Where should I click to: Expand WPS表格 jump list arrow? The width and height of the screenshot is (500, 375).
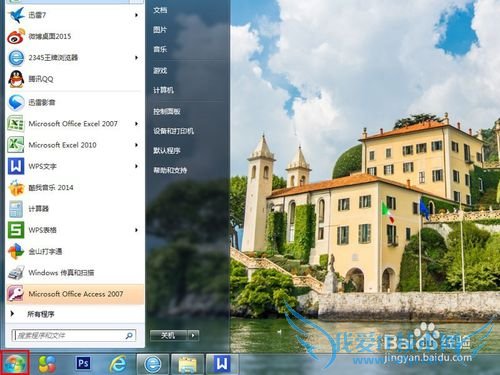click(136, 230)
